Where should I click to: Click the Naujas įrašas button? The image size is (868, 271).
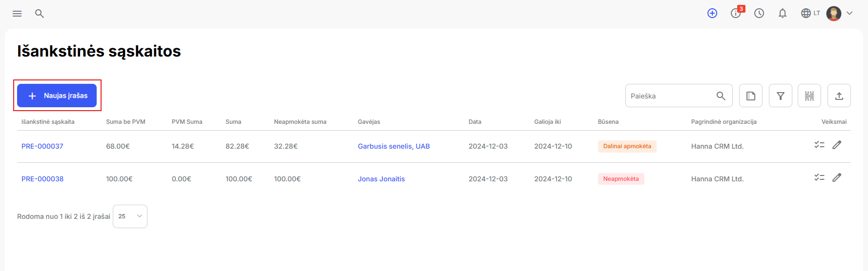57,96
